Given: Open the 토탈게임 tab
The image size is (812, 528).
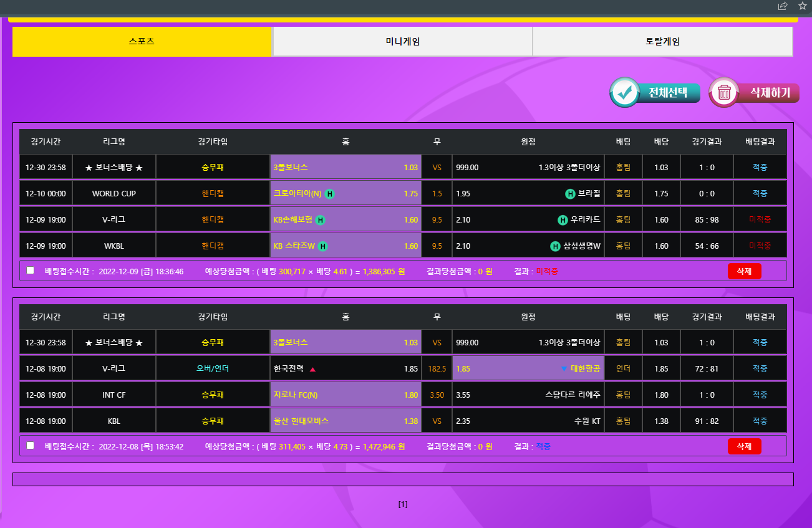Looking at the screenshot, I should [x=662, y=42].
